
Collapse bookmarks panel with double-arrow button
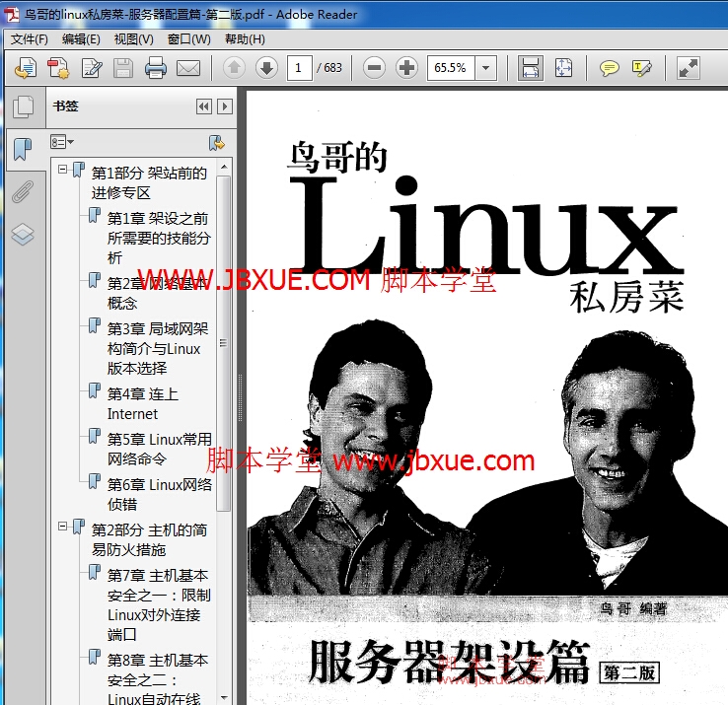coord(204,106)
